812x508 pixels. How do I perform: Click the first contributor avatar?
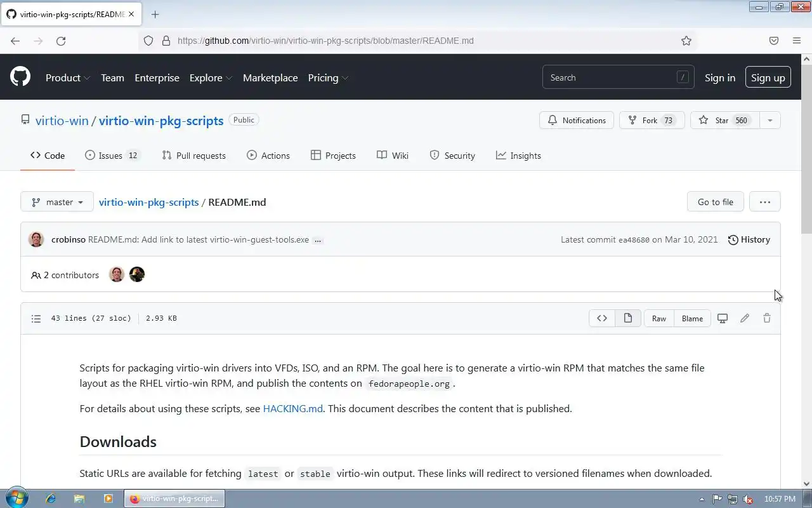117,274
